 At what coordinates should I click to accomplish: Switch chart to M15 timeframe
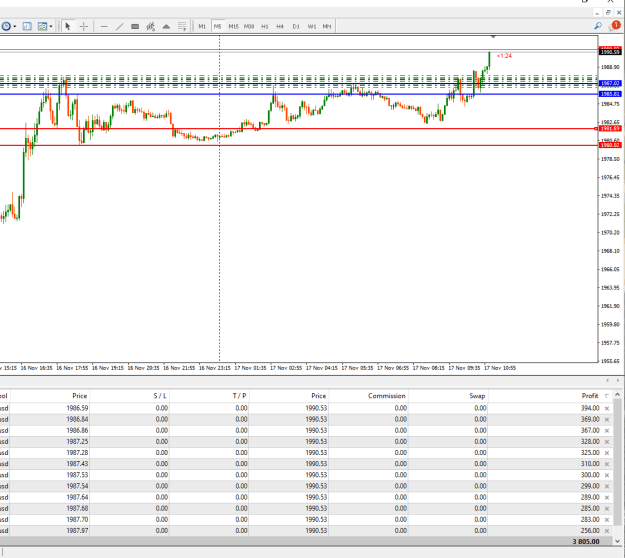233,27
